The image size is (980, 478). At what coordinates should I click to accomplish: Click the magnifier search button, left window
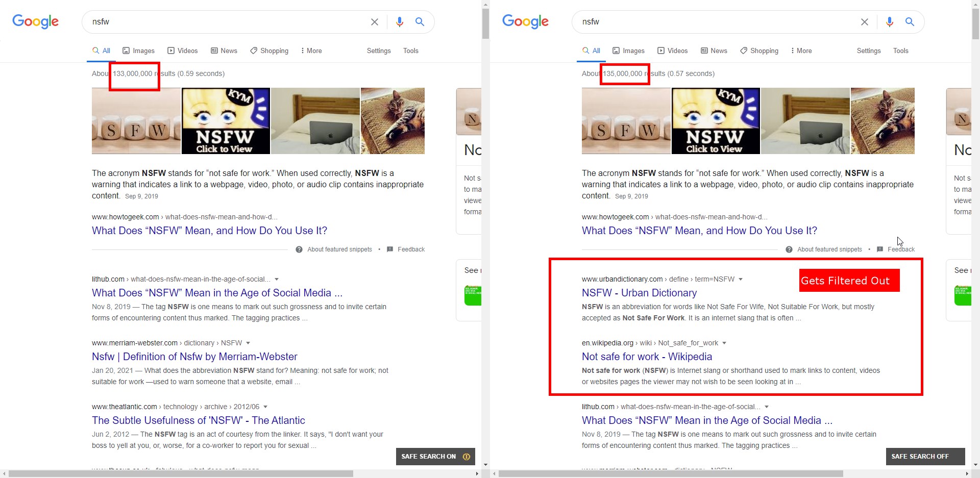tap(420, 22)
